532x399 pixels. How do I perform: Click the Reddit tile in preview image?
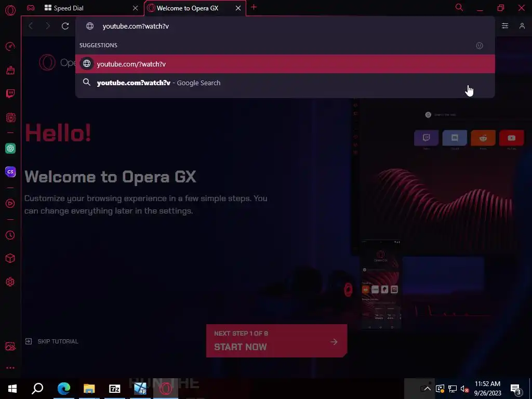pyautogui.click(x=483, y=138)
